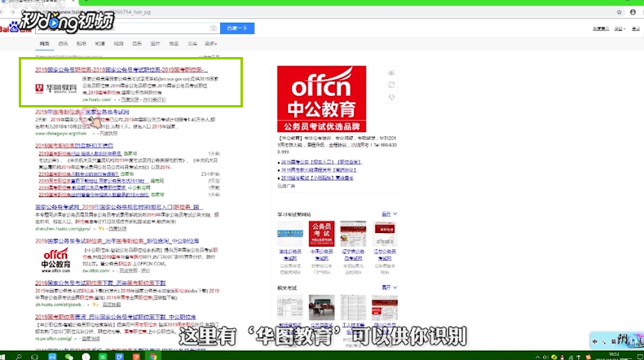The height and width of the screenshot is (360, 644).
Task: Open the Windows Start menu
Action: (2, 356)
